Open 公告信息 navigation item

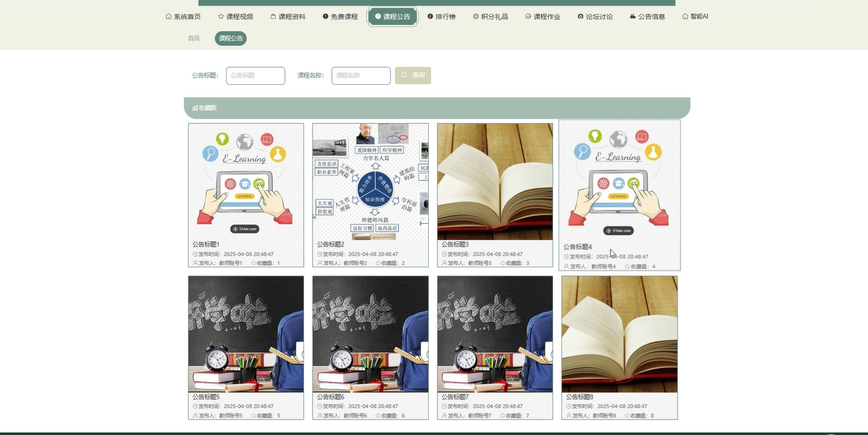click(647, 17)
